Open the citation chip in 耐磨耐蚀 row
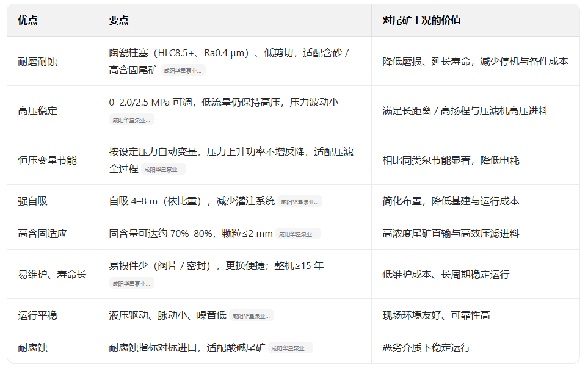This screenshot has width=588, height=371. click(x=182, y=71)
